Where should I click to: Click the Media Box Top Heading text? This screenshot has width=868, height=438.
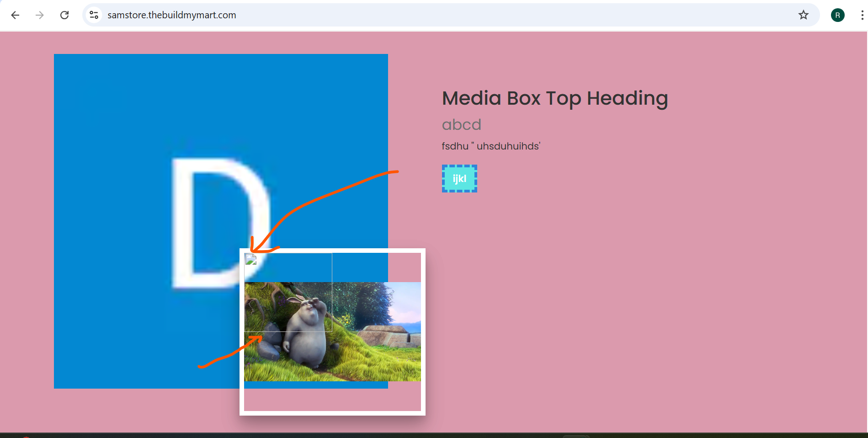pos(555,98)
